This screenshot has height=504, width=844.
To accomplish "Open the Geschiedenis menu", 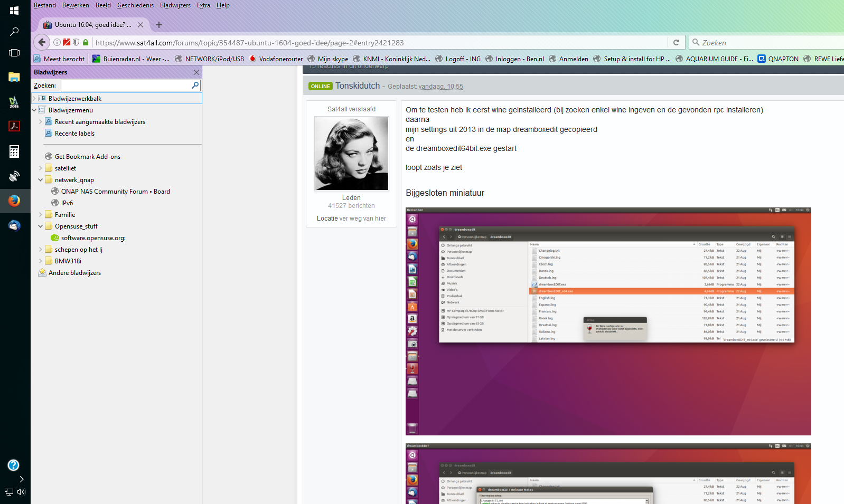I will pos(135,5).
